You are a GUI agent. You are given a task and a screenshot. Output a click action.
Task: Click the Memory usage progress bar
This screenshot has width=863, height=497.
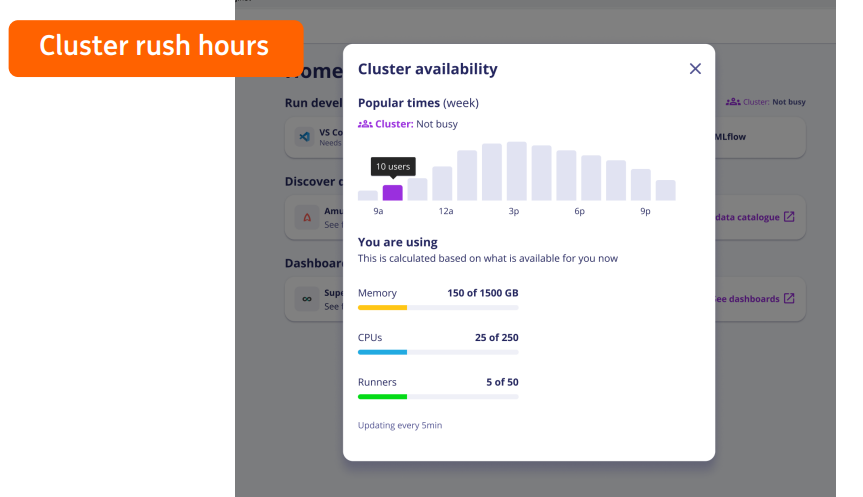pos(438,308)
